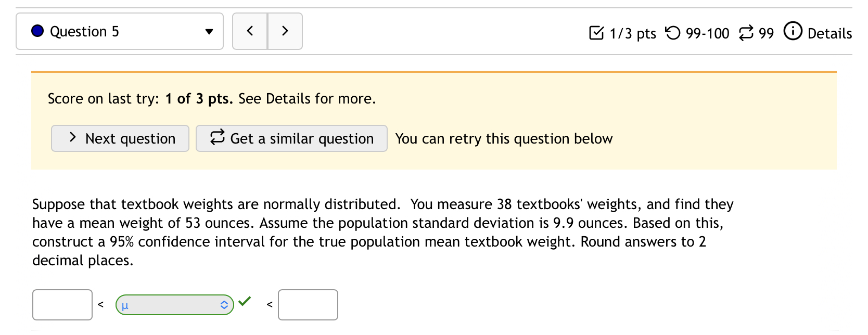
Task: Click Get a similar question
Action: [x=291, y=138]
